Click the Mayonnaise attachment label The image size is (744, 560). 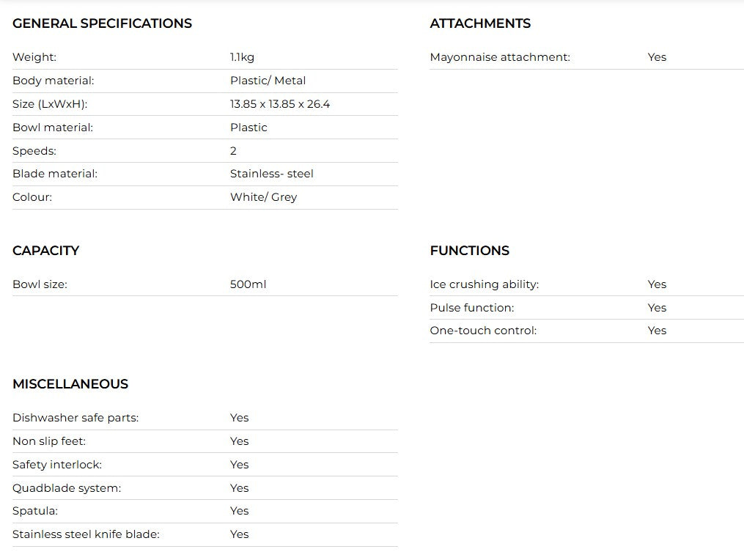point(500,57)
